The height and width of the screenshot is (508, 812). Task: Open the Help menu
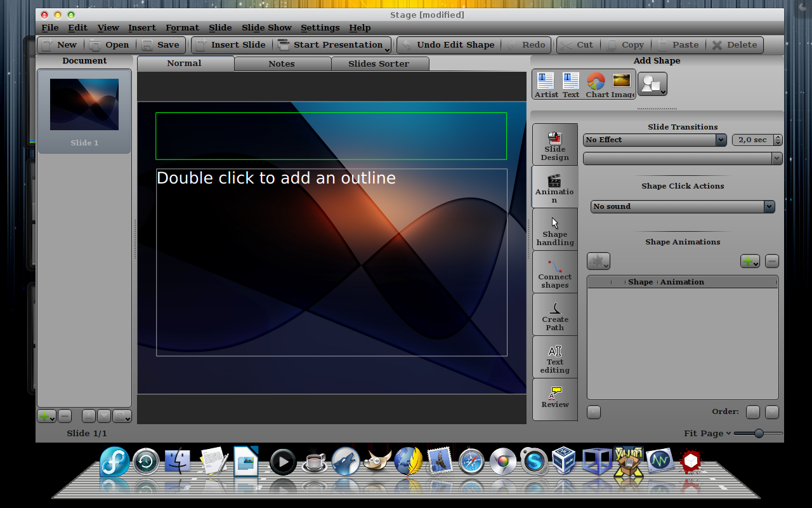[x=360, y=28]
